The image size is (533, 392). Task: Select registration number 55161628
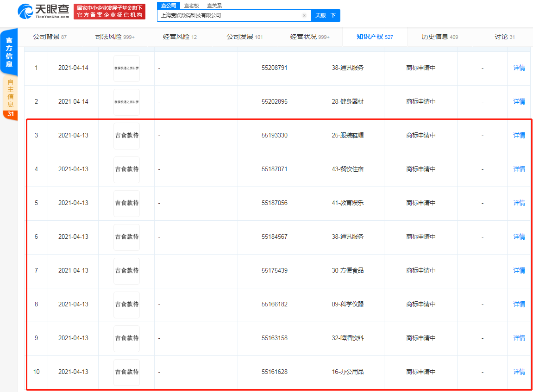tap(274, 372)
